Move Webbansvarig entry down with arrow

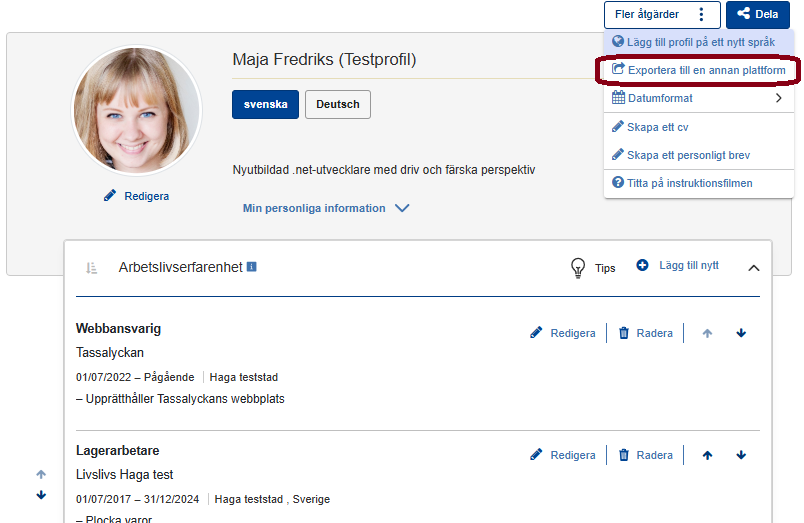[741, 333]
